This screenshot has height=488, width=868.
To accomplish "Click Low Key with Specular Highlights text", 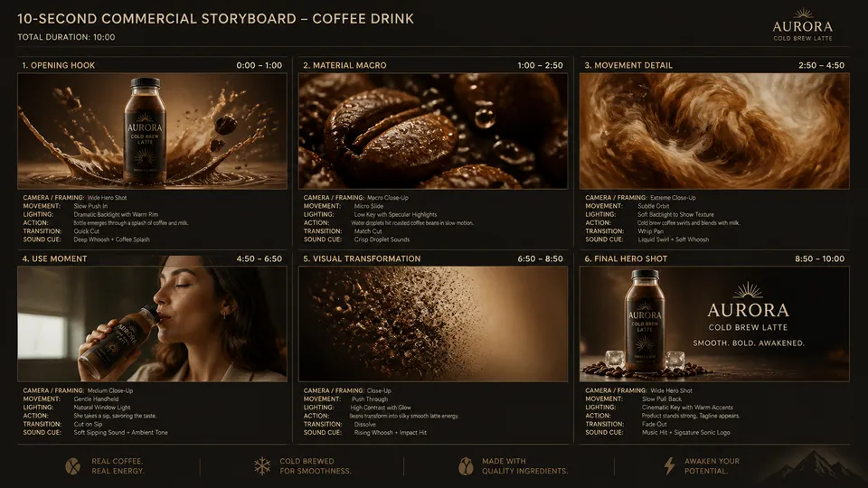I will [395, 214].
